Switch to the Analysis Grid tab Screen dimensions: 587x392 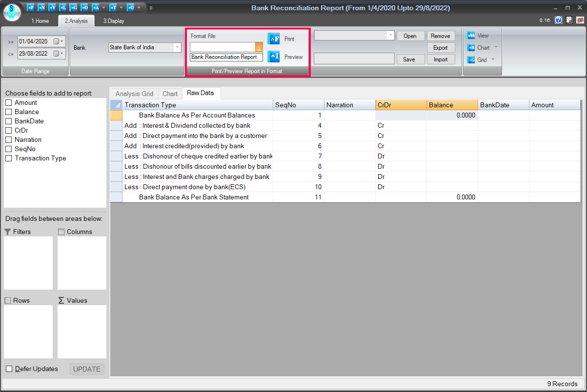click(x=134, y=94)
